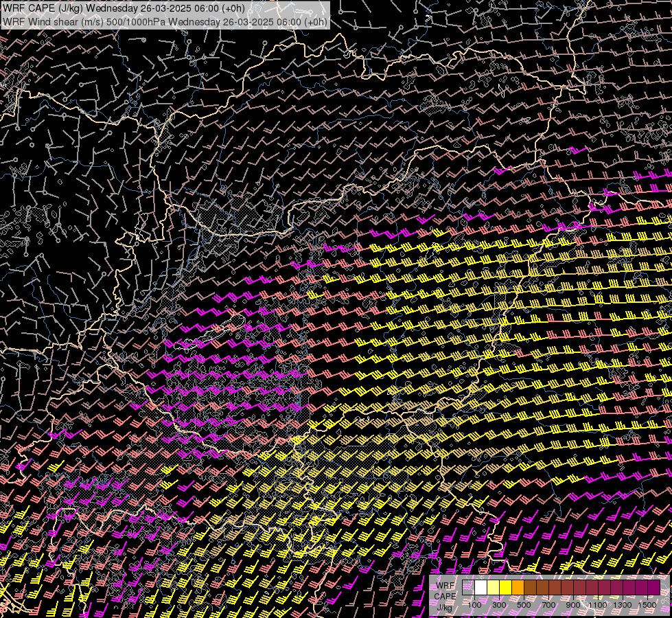Click the legend value 1500
The image size is (672, 618).
[x=647, y=605]
